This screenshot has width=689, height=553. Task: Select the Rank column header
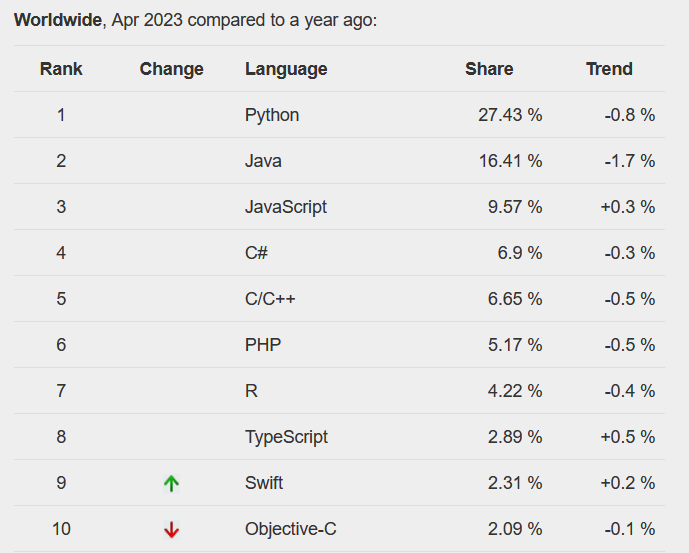click(61, 69)
